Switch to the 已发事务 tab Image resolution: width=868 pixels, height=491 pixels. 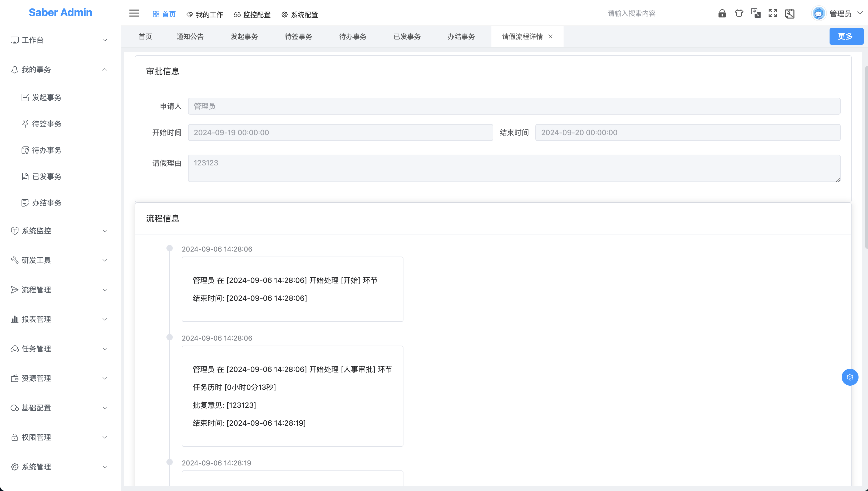[407, 36]
